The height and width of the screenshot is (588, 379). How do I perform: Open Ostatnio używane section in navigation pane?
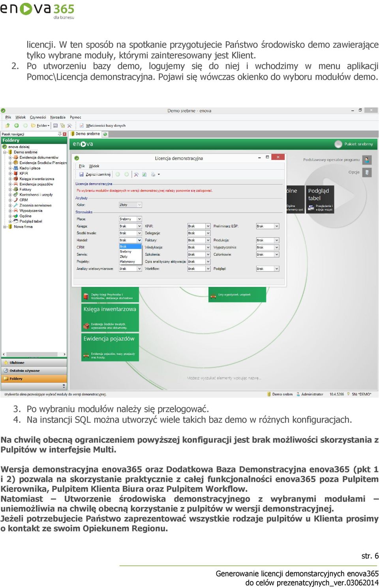pos(34,371)
